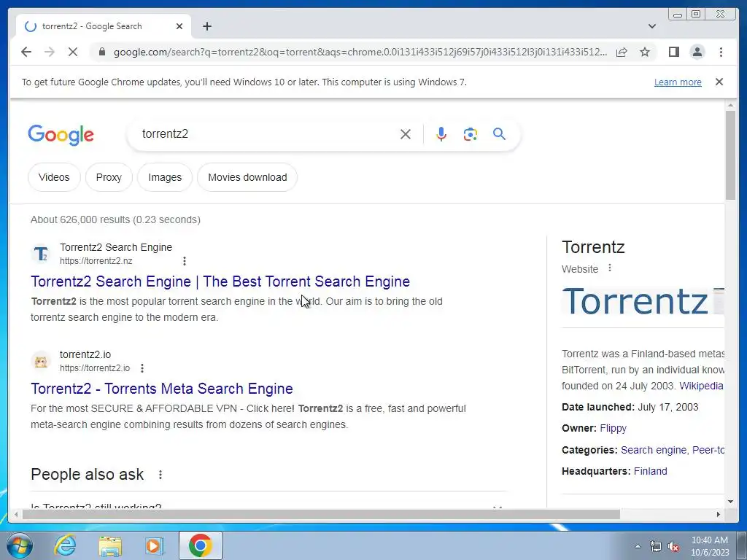Open the Chrome three-dot menu
The image size is (747, 560).
(721, 52)
